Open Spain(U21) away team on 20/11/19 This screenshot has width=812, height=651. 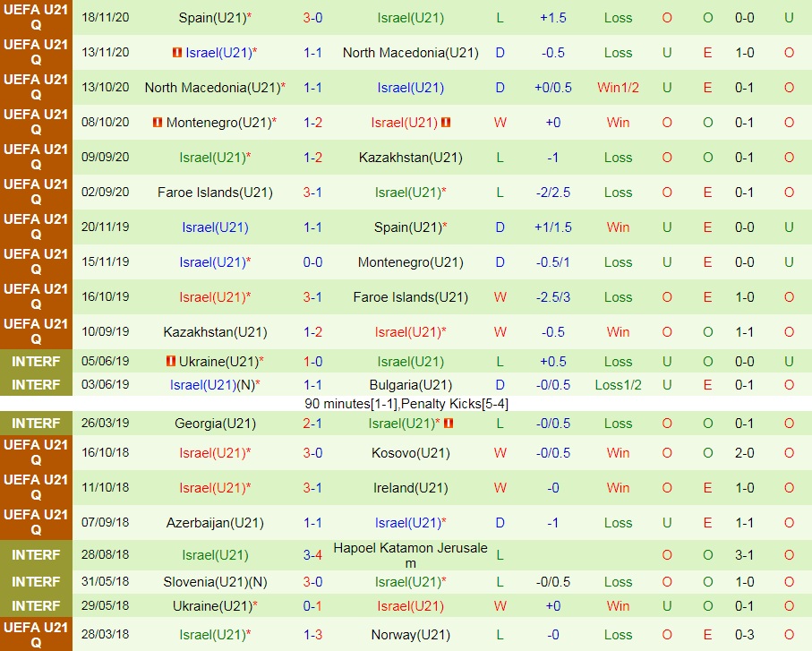(407, 227)
